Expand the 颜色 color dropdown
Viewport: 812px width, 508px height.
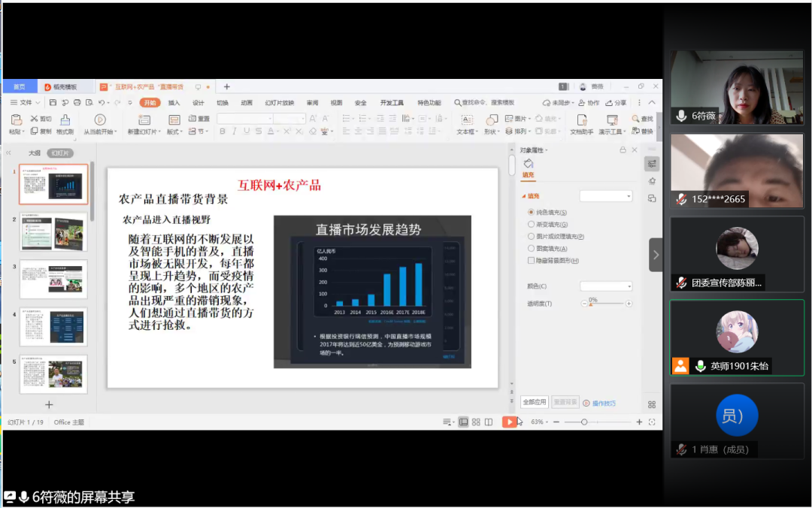tap(606, 286)
